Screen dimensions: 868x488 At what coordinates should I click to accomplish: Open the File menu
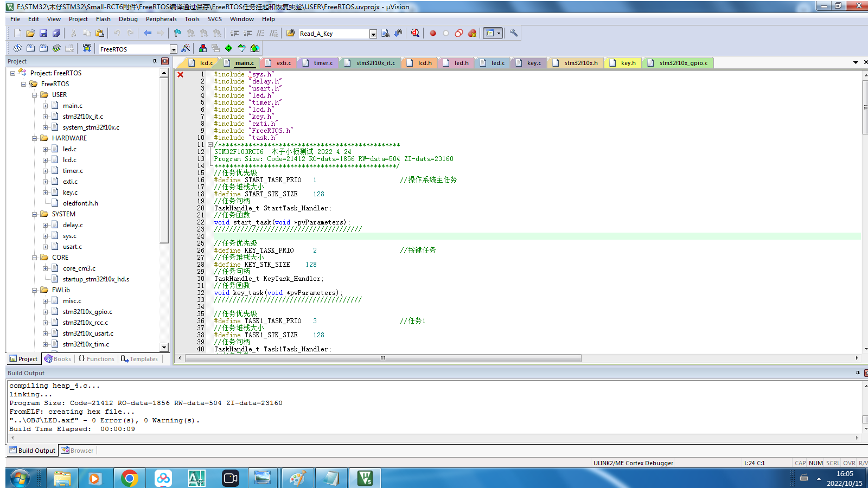[15, 19]
